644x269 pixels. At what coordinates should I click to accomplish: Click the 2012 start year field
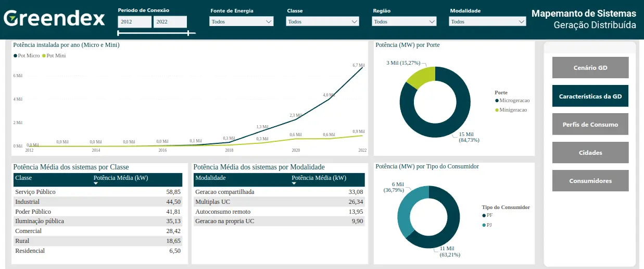click(134, 22)
